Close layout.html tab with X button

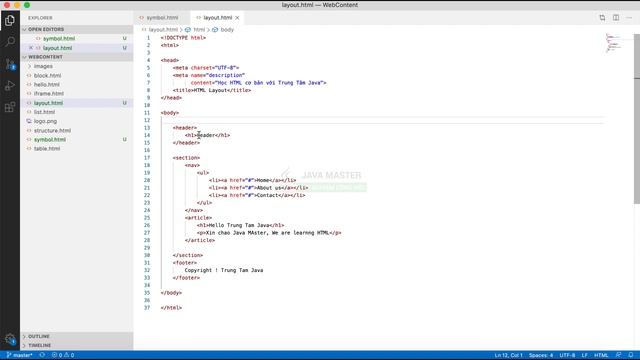click(237, 18)
